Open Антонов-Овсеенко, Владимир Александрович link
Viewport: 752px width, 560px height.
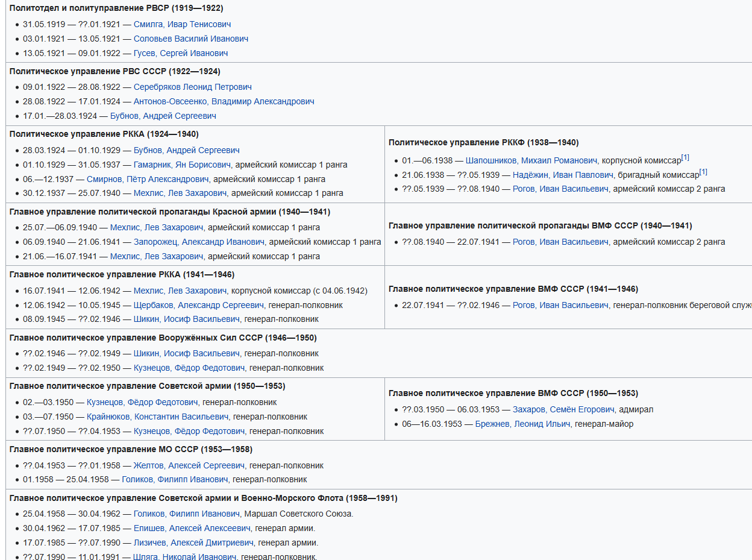click(x=224, y=101)
